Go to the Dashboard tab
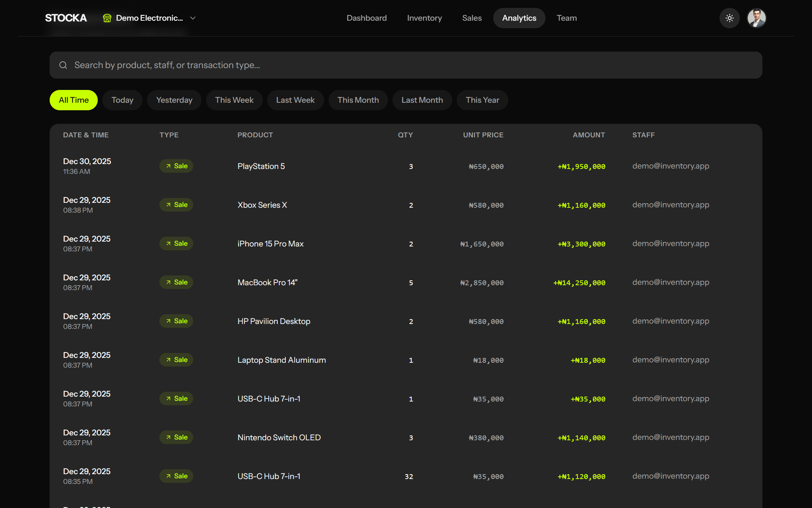 (x=367, y=18)
